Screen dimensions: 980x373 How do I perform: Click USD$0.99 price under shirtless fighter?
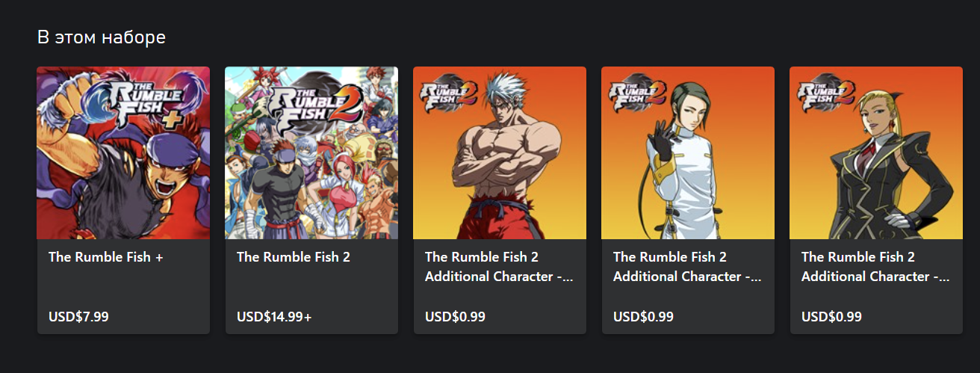[455, 317]
